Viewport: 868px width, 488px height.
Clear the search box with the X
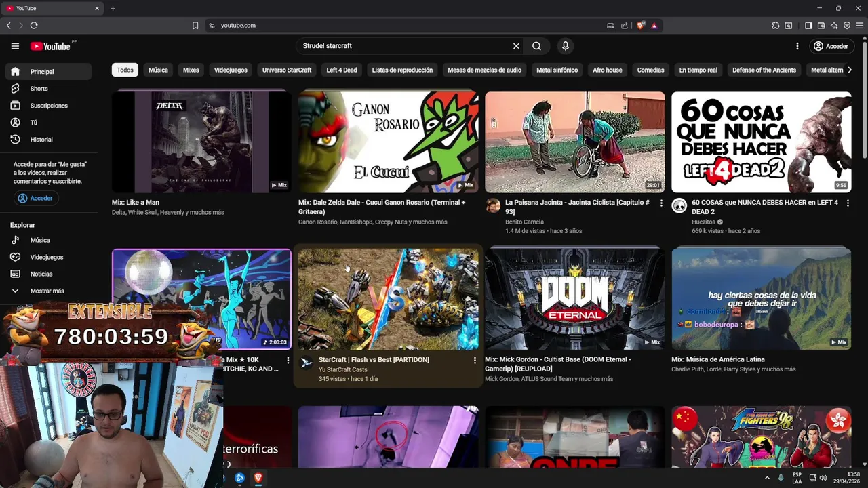click(516, 46)
